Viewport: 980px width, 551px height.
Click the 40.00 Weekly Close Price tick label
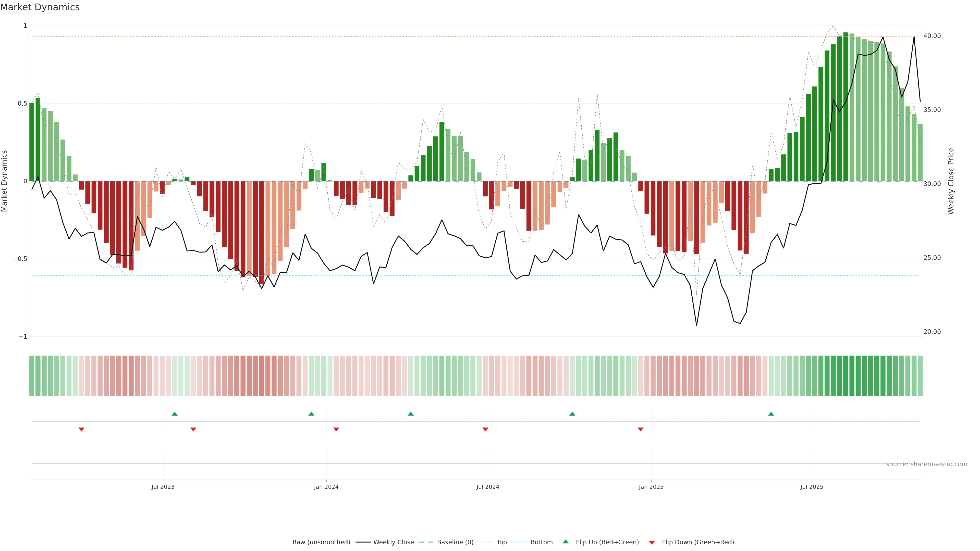pos(932,36)
